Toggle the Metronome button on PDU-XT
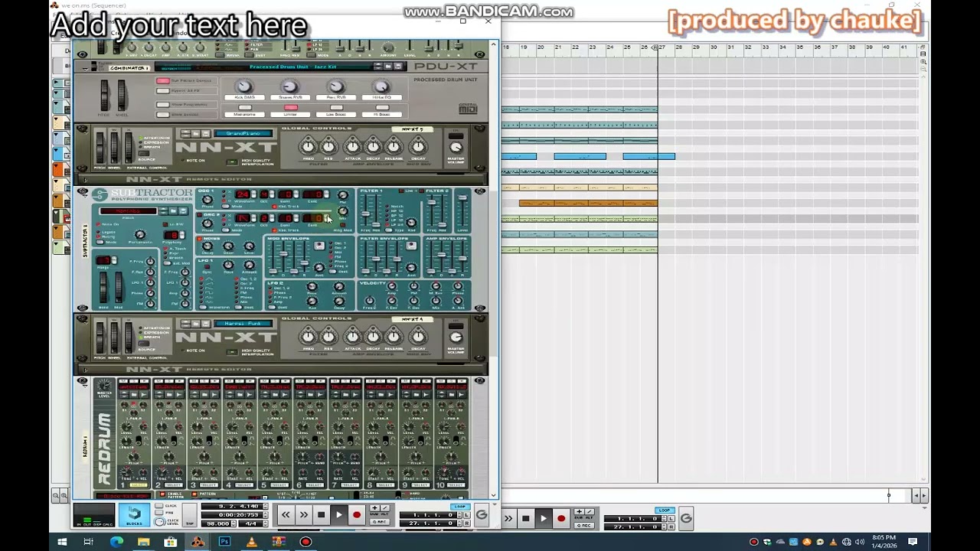The width and height of the screenshot is (980, 551). (245, 107)
